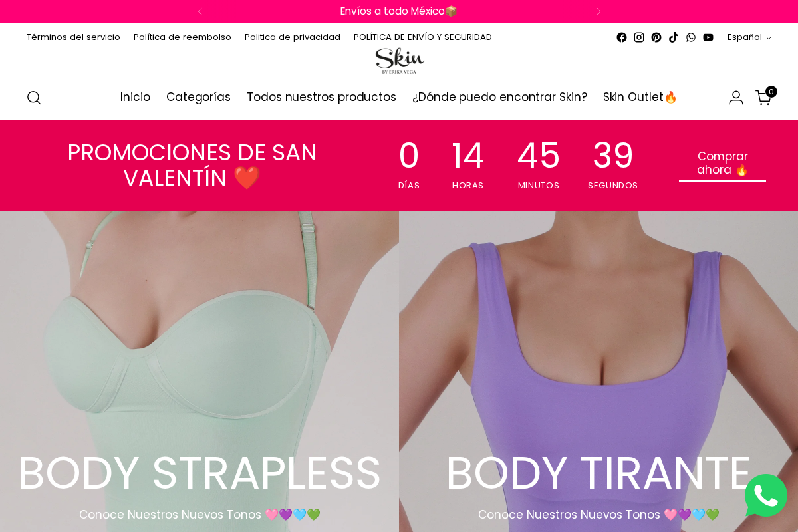Open the Pinterest social icon

[656, 37]
